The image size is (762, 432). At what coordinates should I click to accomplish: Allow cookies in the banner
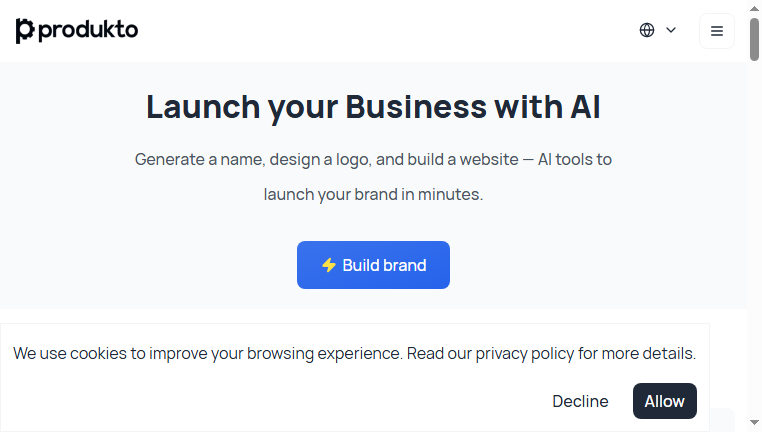click(665, 401)
